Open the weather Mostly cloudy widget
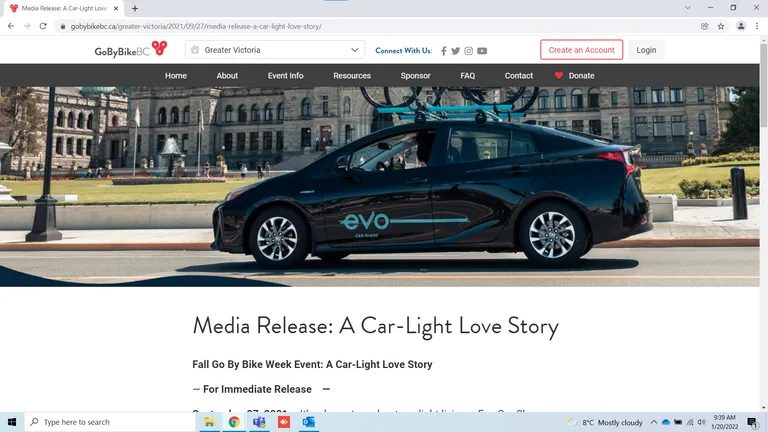 pos(605,422)
